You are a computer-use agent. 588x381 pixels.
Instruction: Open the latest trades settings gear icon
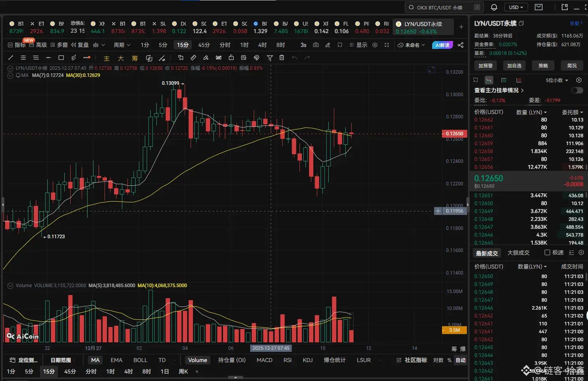point(581,252)
